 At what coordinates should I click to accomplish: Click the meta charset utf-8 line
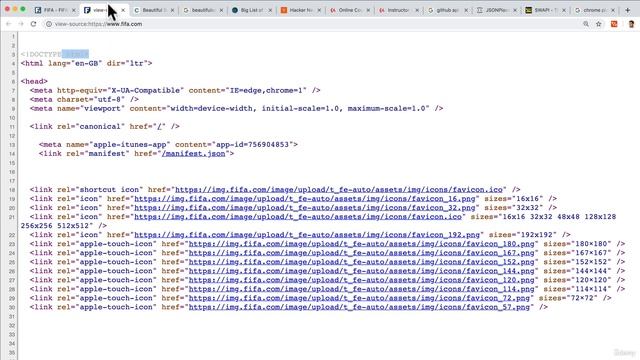tap(84, 99)
